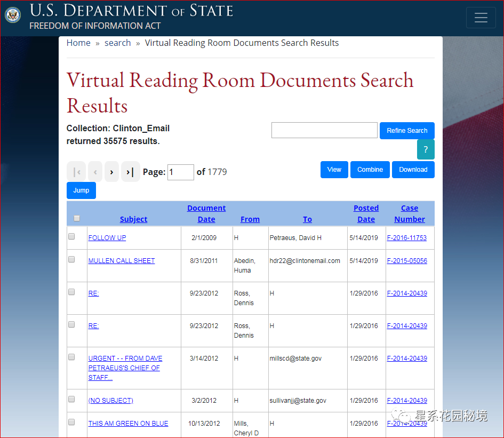Open the FOLLOW UP document
The image size is (504, 438).
(107, 237)
